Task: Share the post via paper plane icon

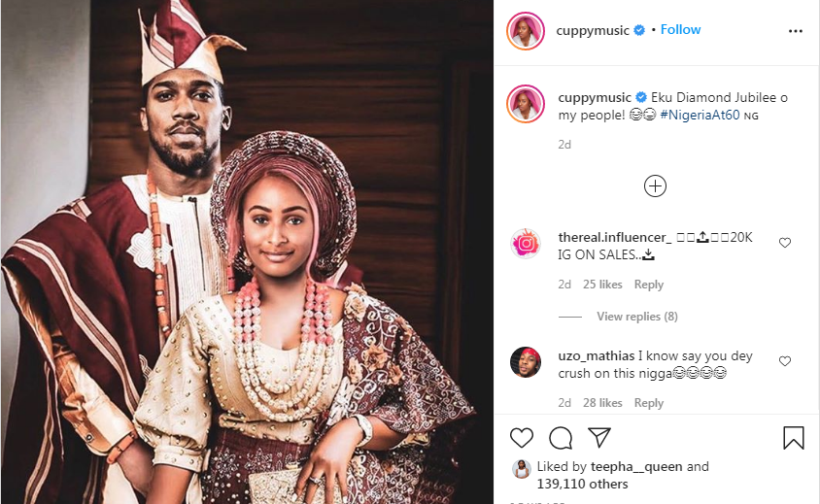Action: 599,438
